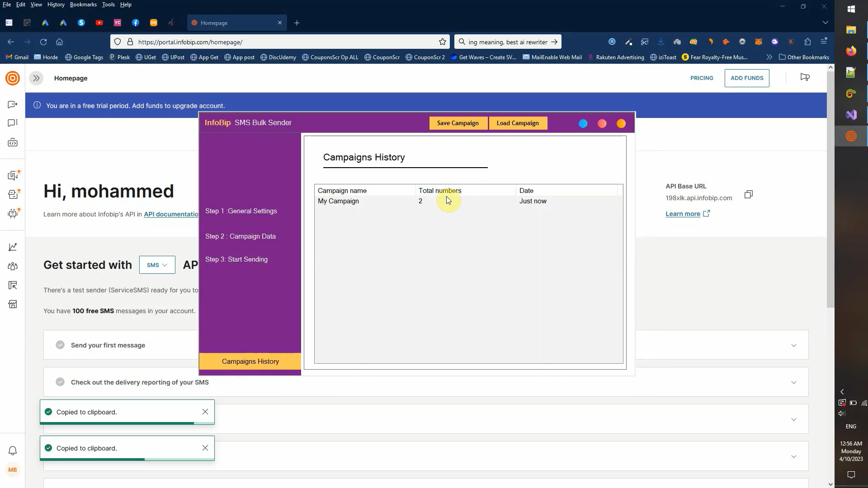Click the MB user avatar
The image size is (868, 488).
pyautogui.click(x=13, y=470)
